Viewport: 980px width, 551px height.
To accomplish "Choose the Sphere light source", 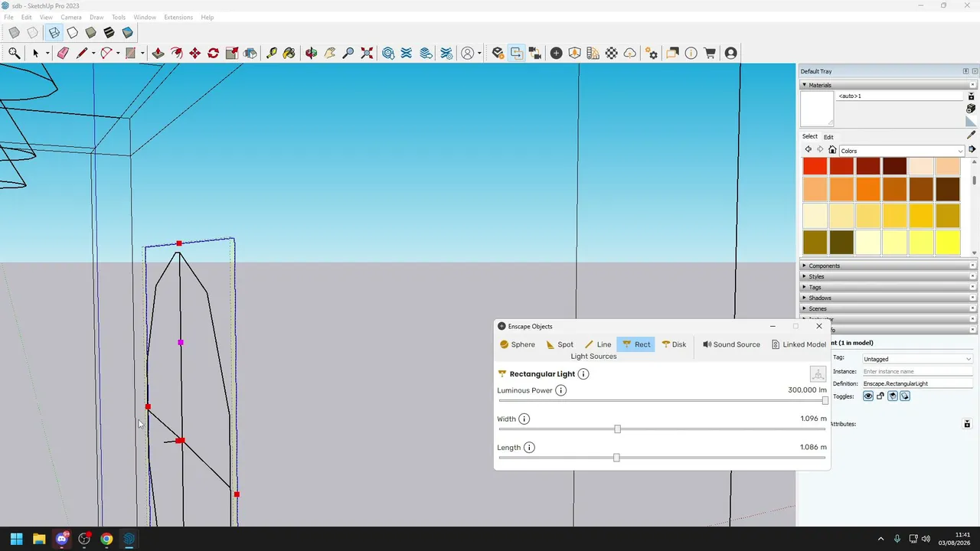I will point(517,344).
